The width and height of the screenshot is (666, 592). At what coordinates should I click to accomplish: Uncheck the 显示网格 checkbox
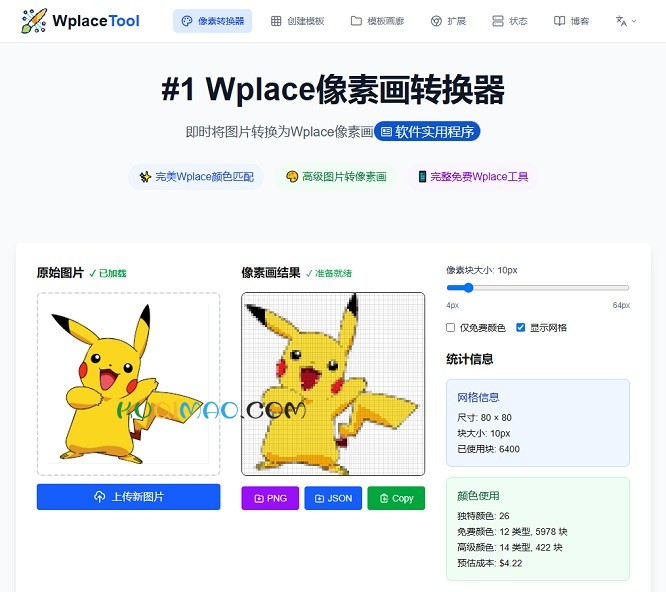click(x=520, y=327)
